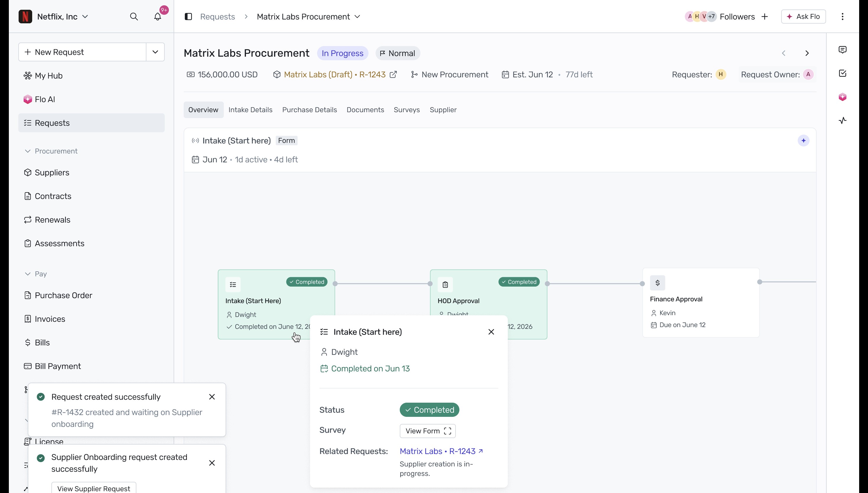Viewport: 868px width, 493px height.
Task: Open Requests in the sidebar
Action: tap(92, 123)
